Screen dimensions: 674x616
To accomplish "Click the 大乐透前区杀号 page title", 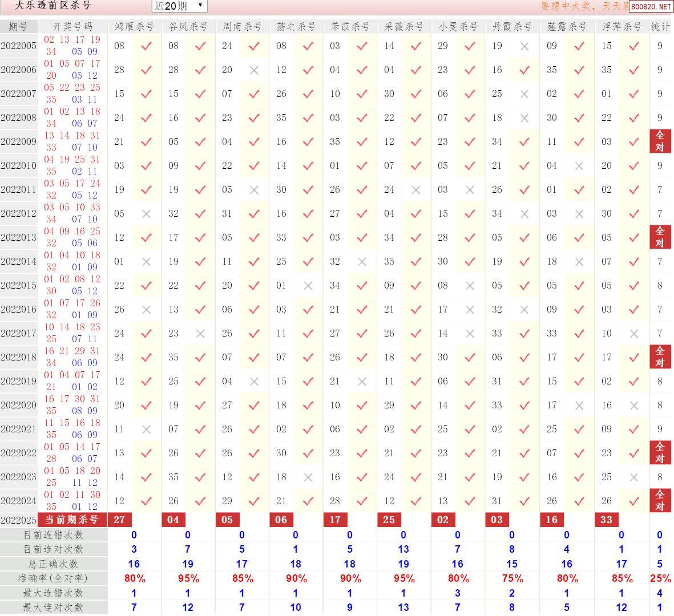I will click(53, 6).
